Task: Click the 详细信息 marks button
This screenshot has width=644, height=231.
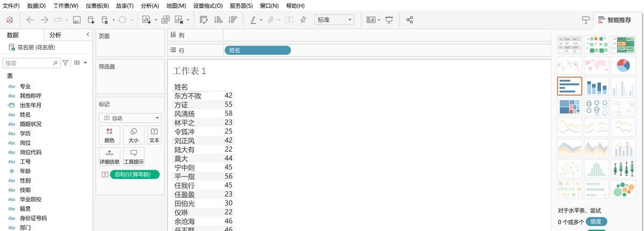Action: [109, 156]
